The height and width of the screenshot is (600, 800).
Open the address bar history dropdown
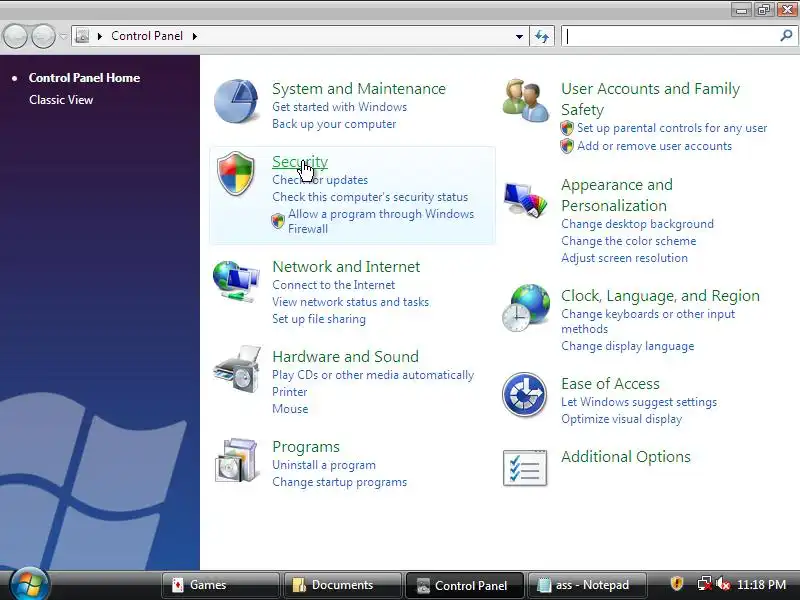point(519,36)
